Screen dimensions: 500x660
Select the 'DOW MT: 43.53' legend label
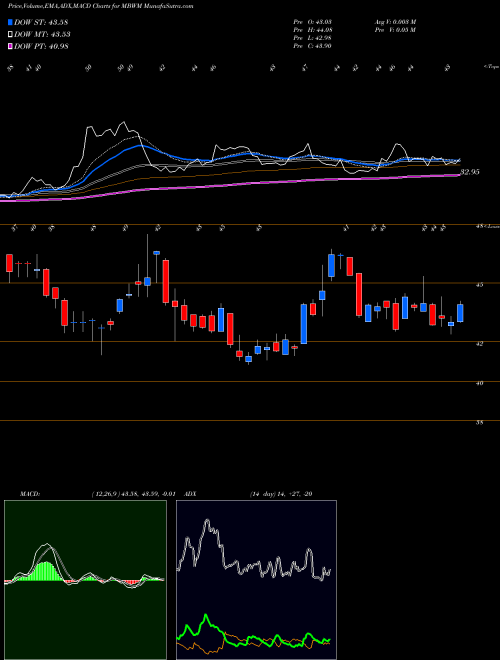42,35
